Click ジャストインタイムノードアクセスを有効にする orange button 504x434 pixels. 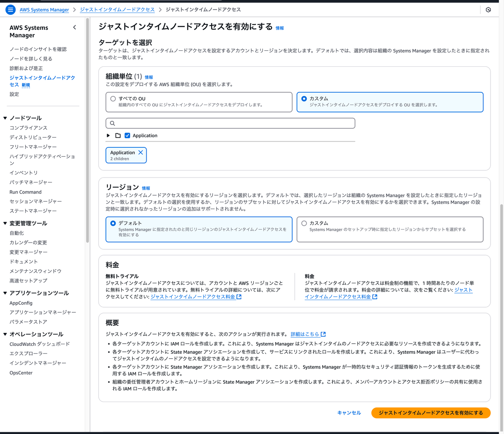431,413
